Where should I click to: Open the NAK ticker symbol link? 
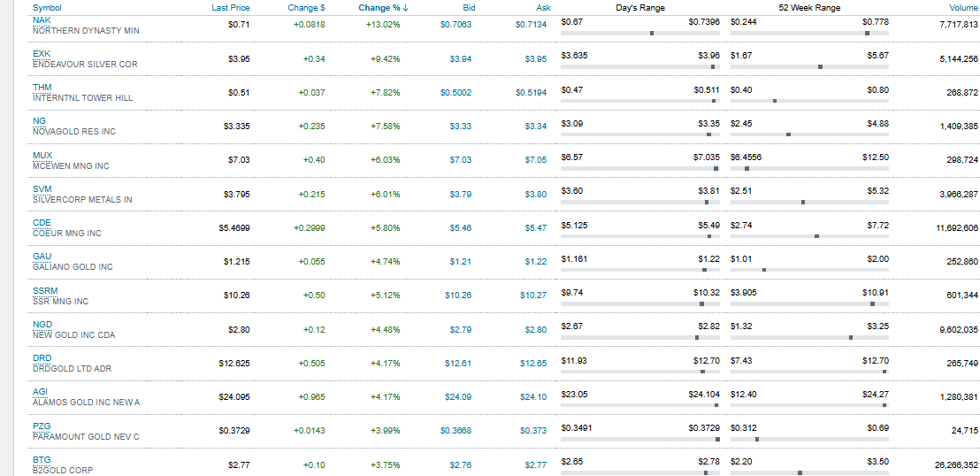(x=42, y=19)
